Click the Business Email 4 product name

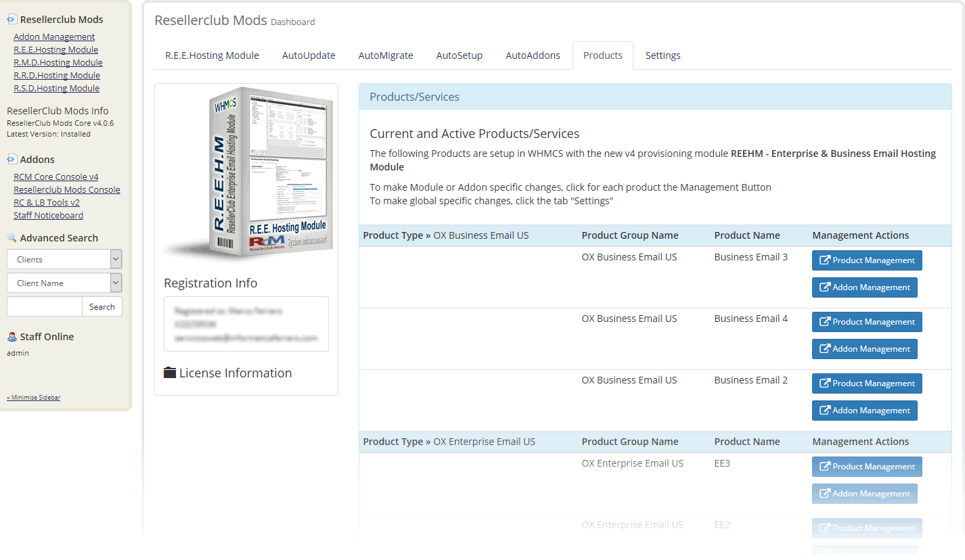click(751, 319)
